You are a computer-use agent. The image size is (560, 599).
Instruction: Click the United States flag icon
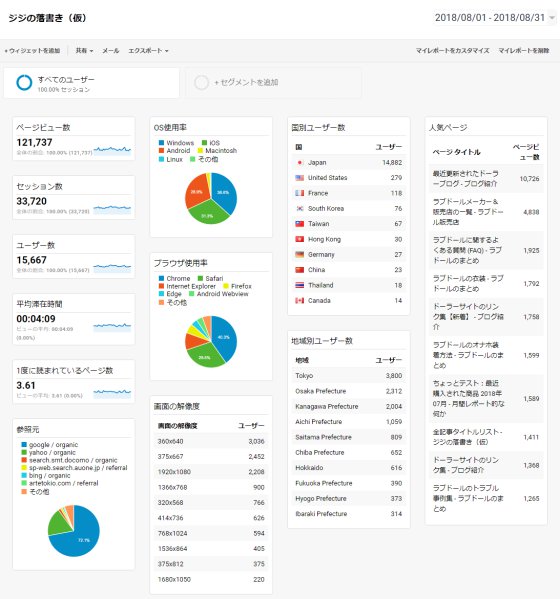point(300,178)
